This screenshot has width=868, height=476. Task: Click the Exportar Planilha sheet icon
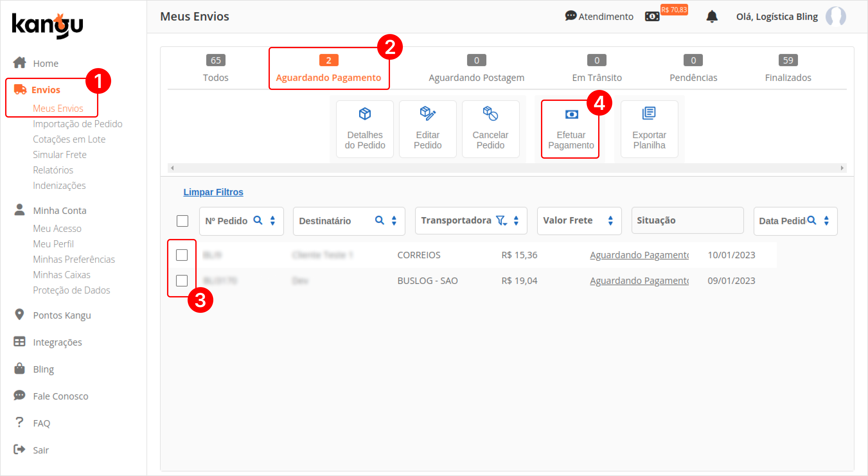click(x=649, y=113)
